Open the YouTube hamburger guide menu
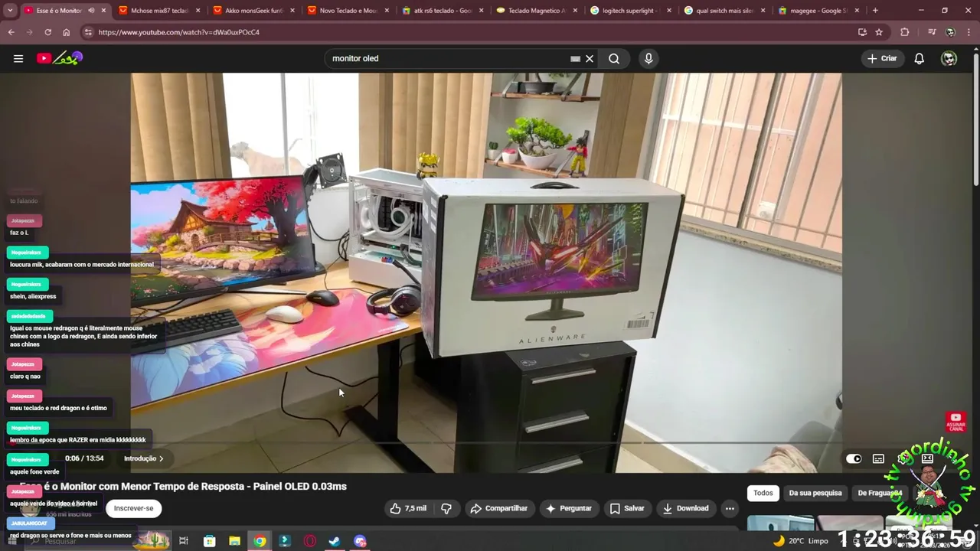 point(18,58)
